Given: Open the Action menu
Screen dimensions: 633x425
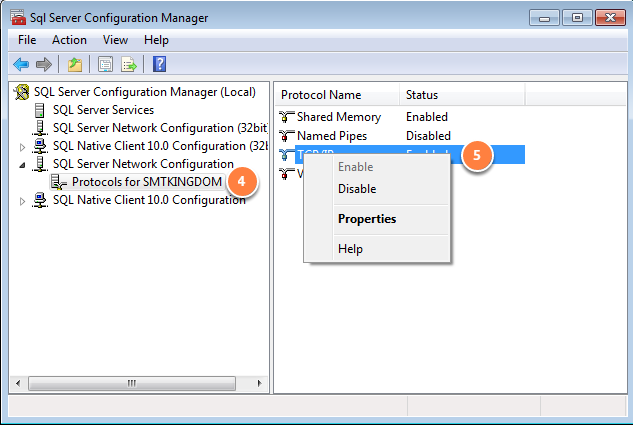Looking at the screenshot, I should pyautogui.click(x=69, y=40).
